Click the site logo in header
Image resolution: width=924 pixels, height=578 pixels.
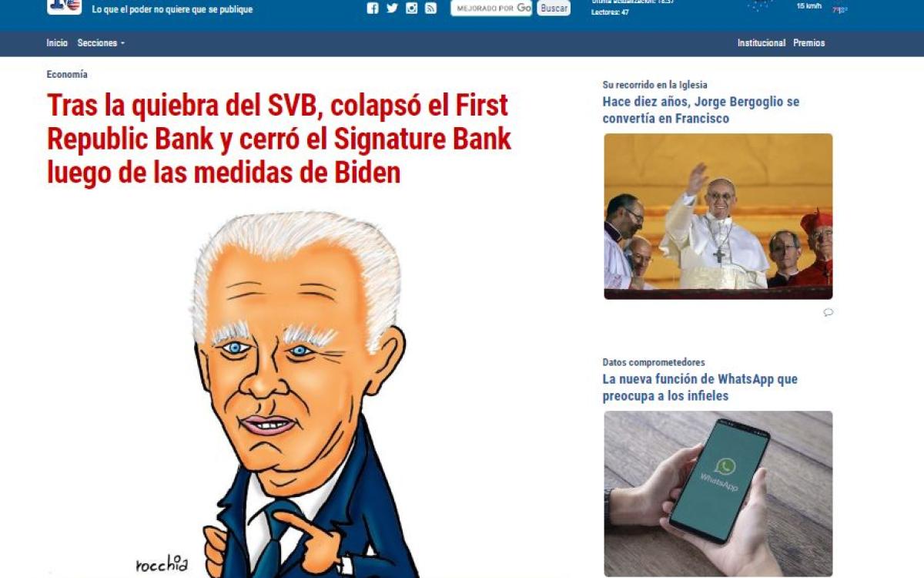click(x=64, y=7)
